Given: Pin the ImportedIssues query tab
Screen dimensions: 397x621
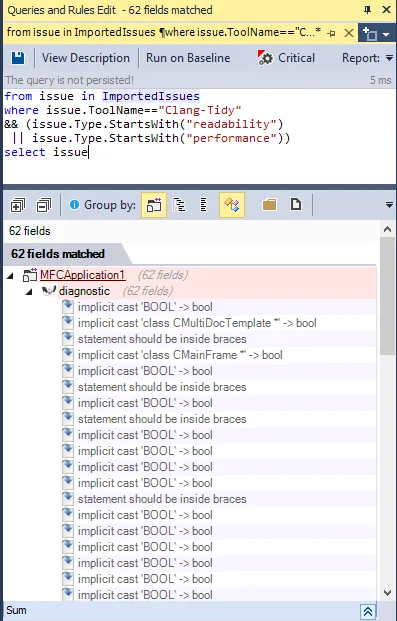Looking at the screenshot, I should pyautogui.click(x=331, y=34).
